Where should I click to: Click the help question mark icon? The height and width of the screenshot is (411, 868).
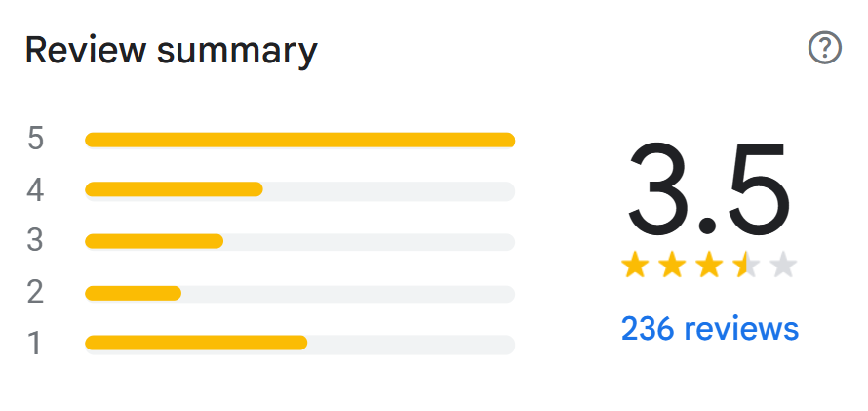824,48
